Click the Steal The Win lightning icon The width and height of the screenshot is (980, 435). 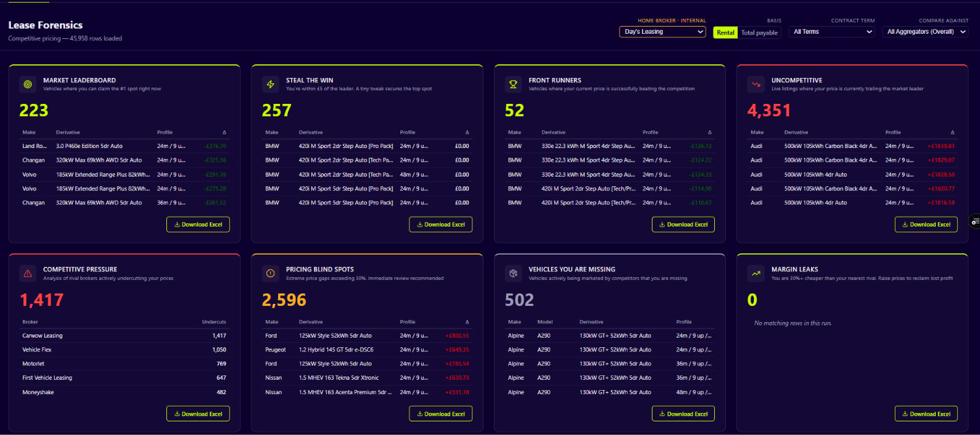[x=270, y=84]
